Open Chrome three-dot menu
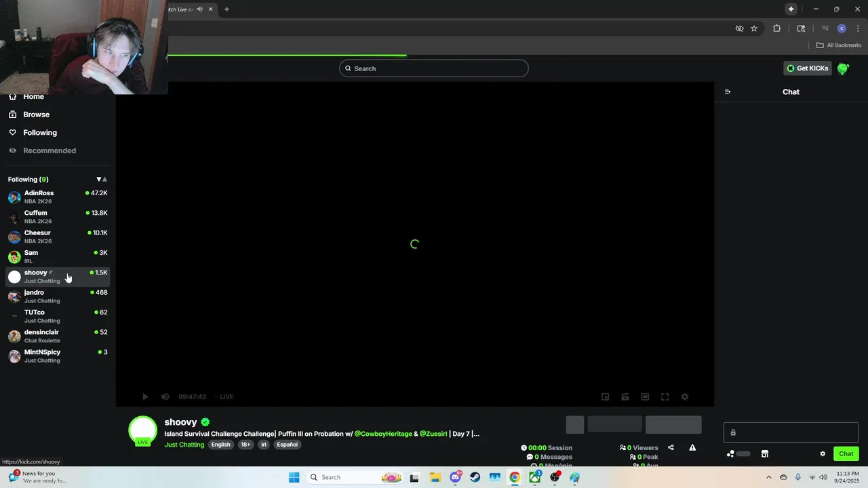The width and height of the screenshot is (868, 488). coord(859,28)
